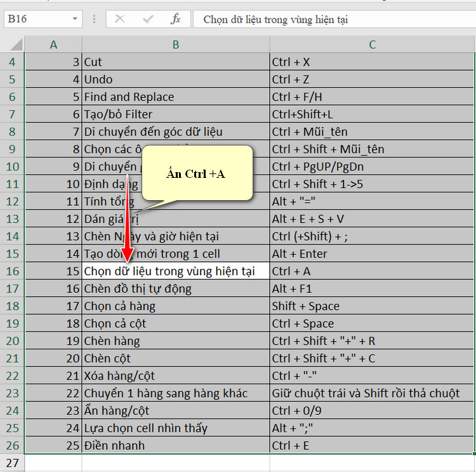Click the 'Ctrl (+Shift) + ;' cell
476x472 pixels.
coord(371,236)
